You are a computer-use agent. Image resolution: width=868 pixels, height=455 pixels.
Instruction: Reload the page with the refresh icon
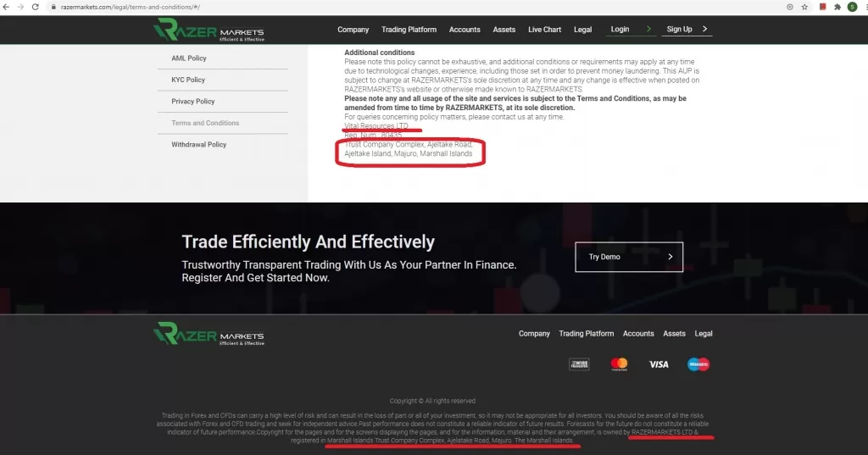tap(36, 7)
